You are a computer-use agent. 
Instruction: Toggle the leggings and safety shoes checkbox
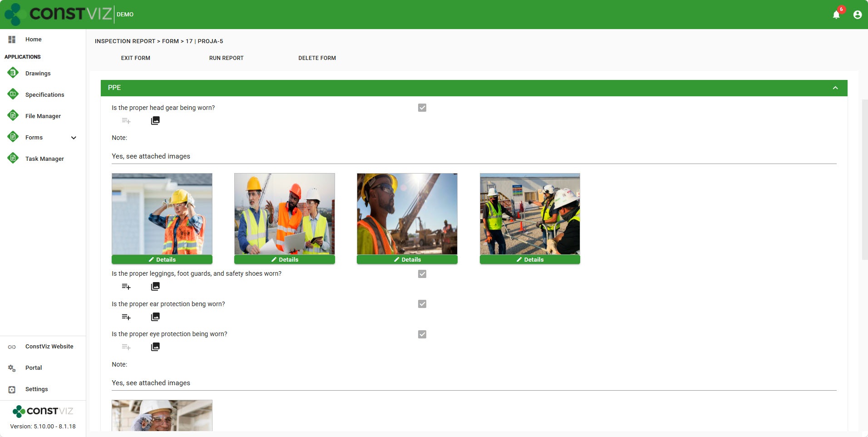pos(422,274)
